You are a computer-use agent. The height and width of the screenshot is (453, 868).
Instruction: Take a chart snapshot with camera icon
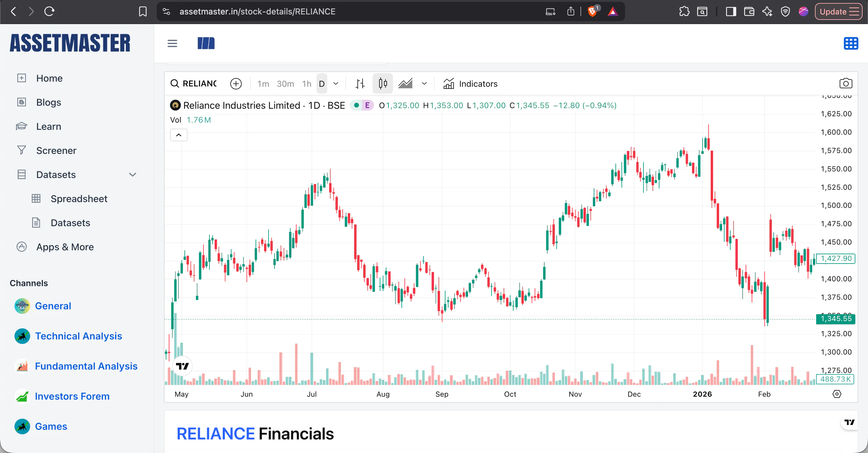point(845,83)
